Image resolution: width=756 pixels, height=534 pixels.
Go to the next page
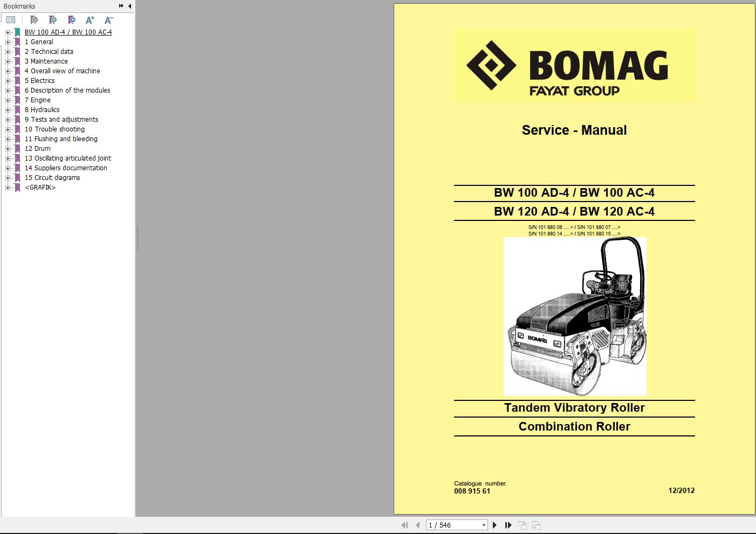(494, 525)
